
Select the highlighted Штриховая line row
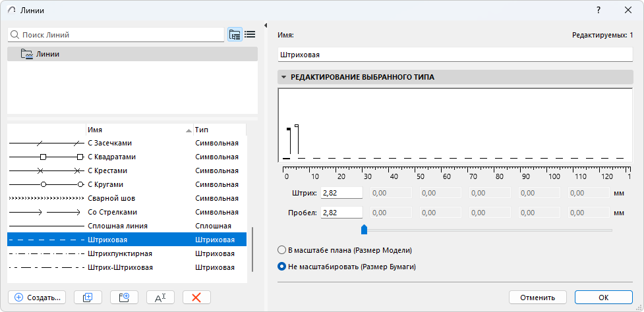click(127, 240)
